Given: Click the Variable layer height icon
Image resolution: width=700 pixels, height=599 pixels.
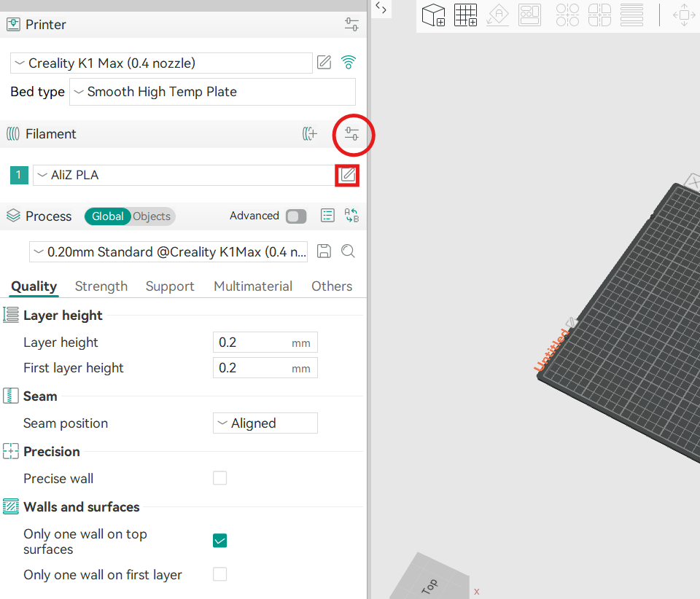Looking at the screenshot, I should 631,15.
